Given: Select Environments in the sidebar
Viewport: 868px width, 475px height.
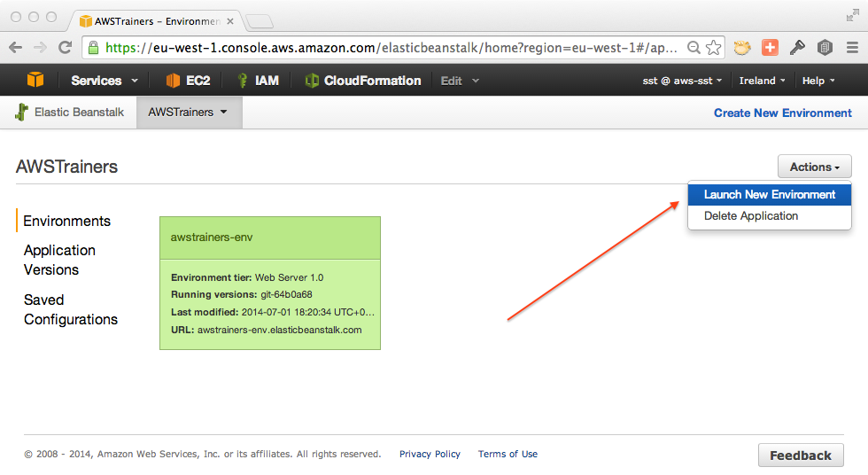Looking at the screenshot, I should coord(67,221).
